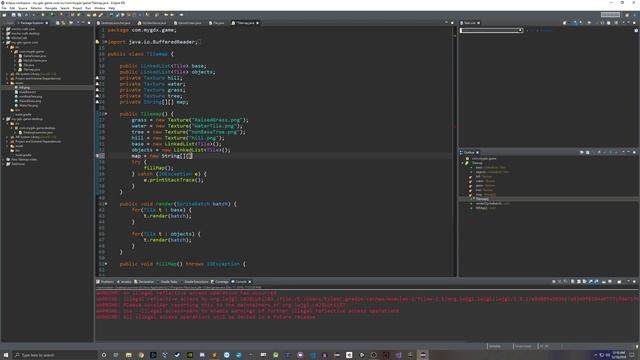
Task: Click Collapse All icon in Package Explorer
Action: coord(58,23)
